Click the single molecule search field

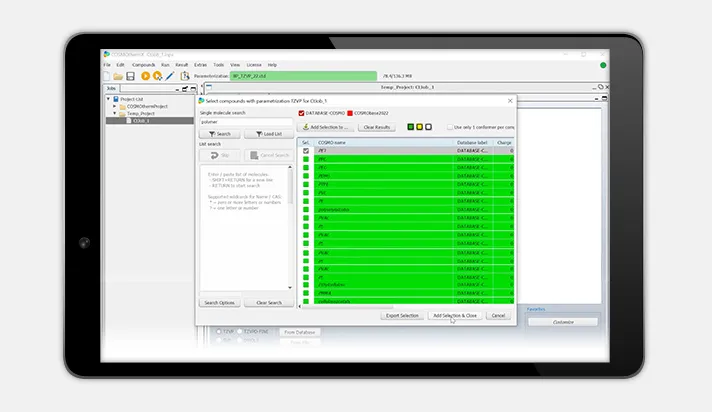click(246, 122)
